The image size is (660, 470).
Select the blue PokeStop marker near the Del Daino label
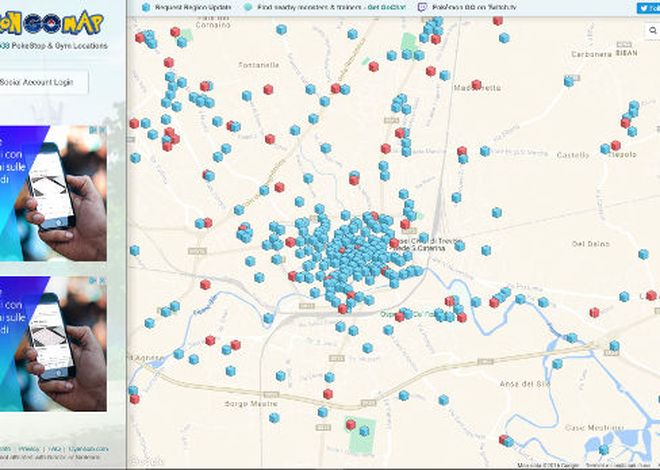coord(643,254)
